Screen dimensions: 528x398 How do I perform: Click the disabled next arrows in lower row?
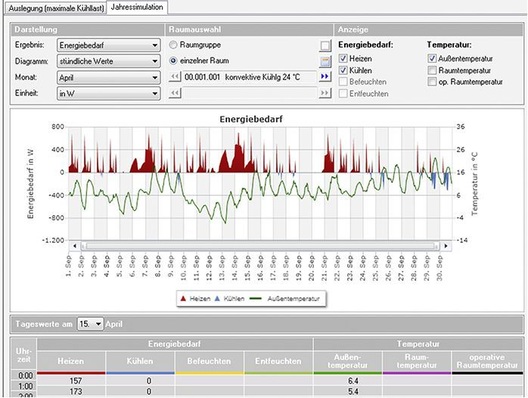(325, 93)
